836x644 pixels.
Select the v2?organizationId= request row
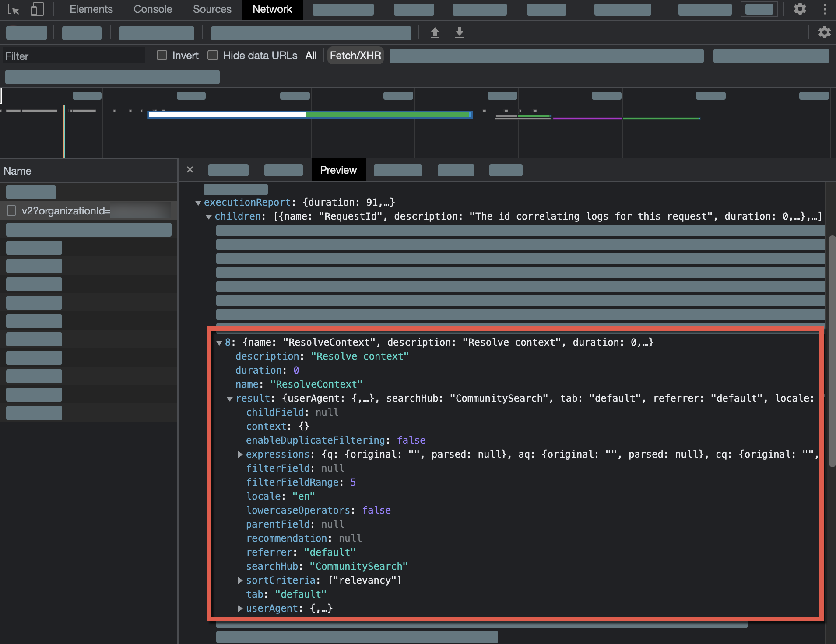click(x=89, y=211)
